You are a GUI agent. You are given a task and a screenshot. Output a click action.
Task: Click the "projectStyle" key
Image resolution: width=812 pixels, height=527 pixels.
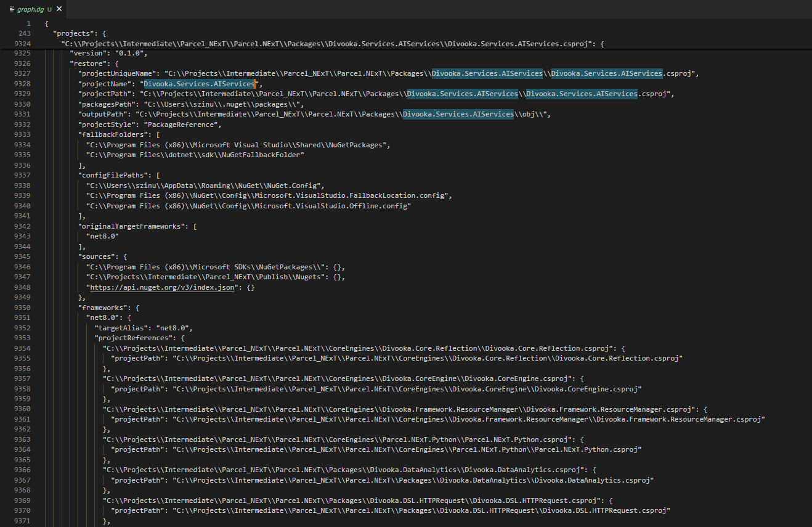pyautogui.click(x=108, y=125)
